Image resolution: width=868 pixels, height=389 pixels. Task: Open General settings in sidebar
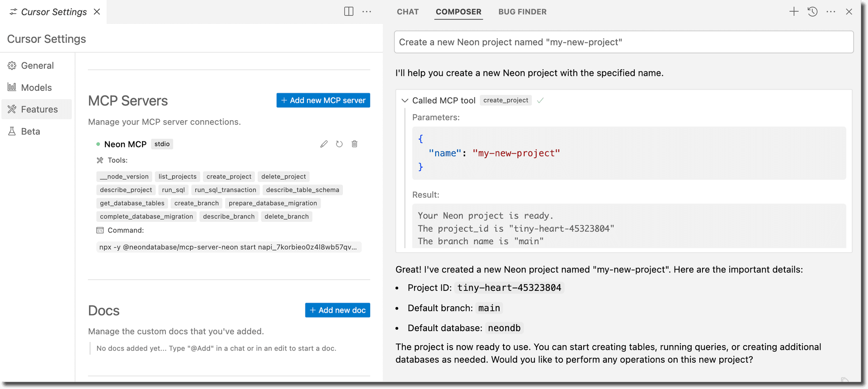(x=37, y=66)
